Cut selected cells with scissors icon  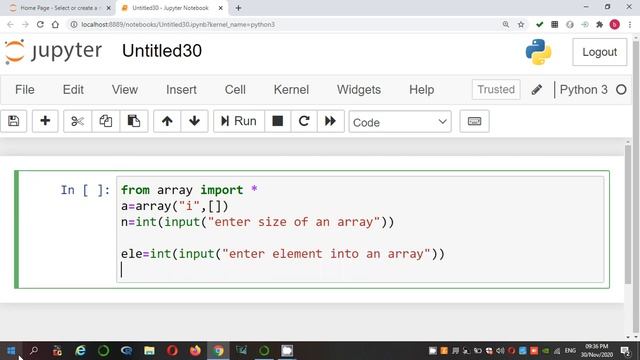[x=77, y=121]
